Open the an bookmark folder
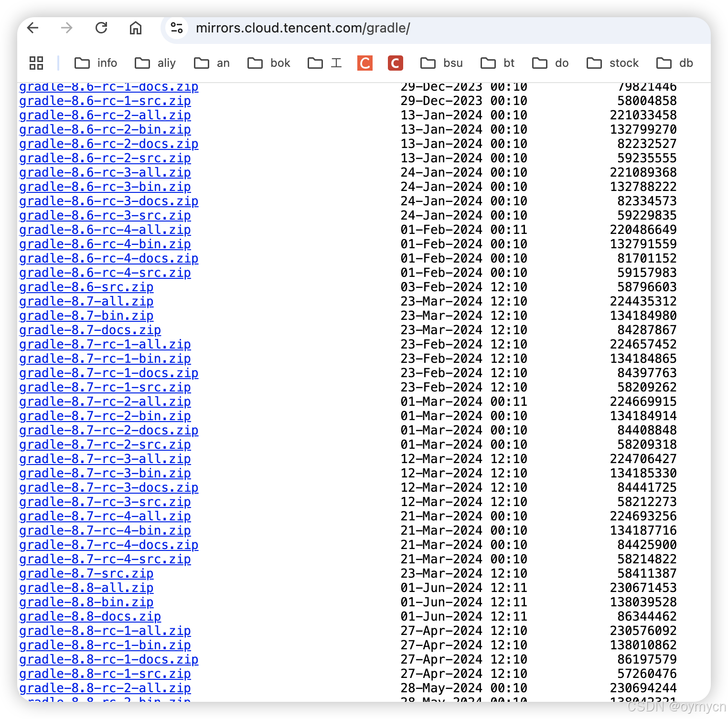This screenshot has height=719, width=728. [x=212, y=63]
